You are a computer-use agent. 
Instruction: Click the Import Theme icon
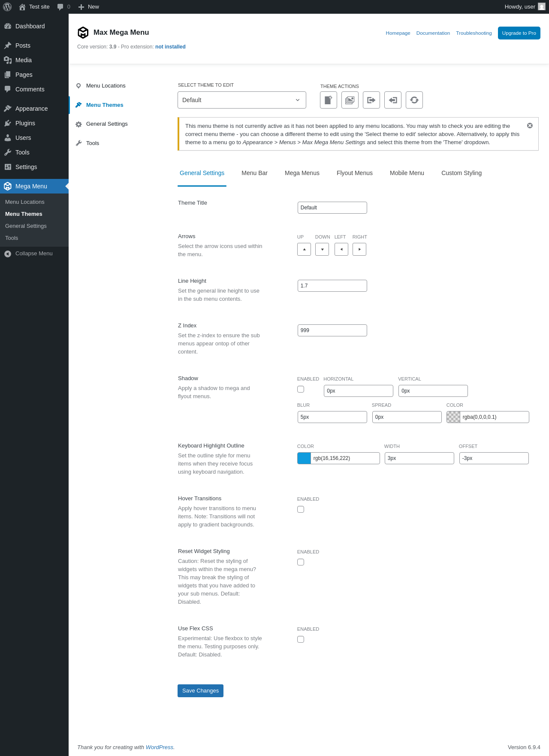click(393, 100)
